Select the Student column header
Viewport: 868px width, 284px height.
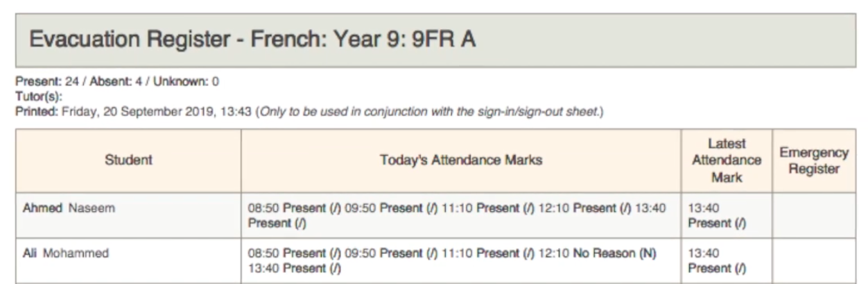(x=129, y=160)
